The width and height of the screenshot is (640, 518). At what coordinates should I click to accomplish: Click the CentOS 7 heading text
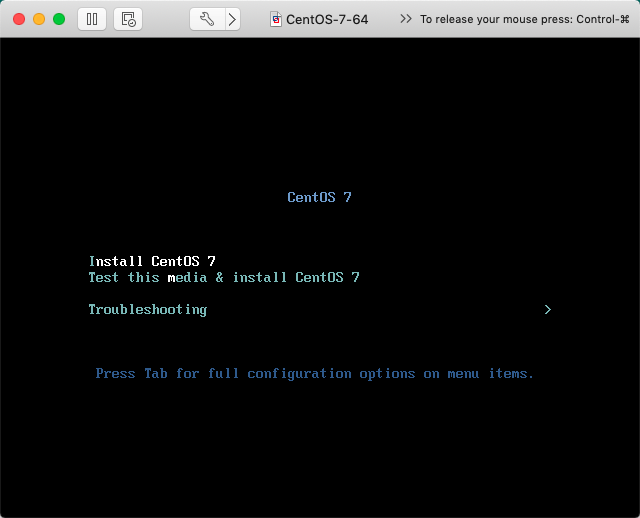[x=319, y=198]
